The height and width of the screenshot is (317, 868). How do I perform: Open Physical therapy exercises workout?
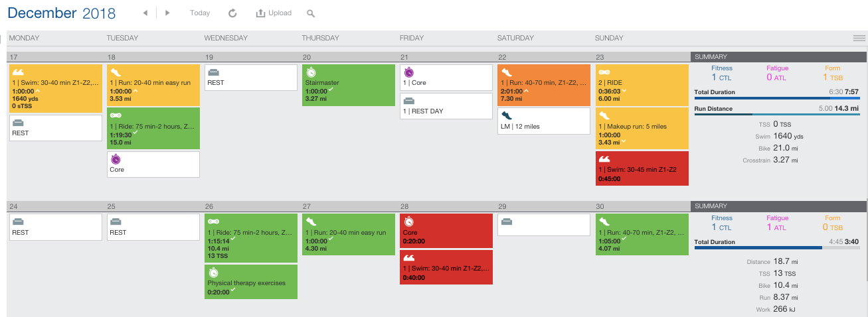coord(250,282)
